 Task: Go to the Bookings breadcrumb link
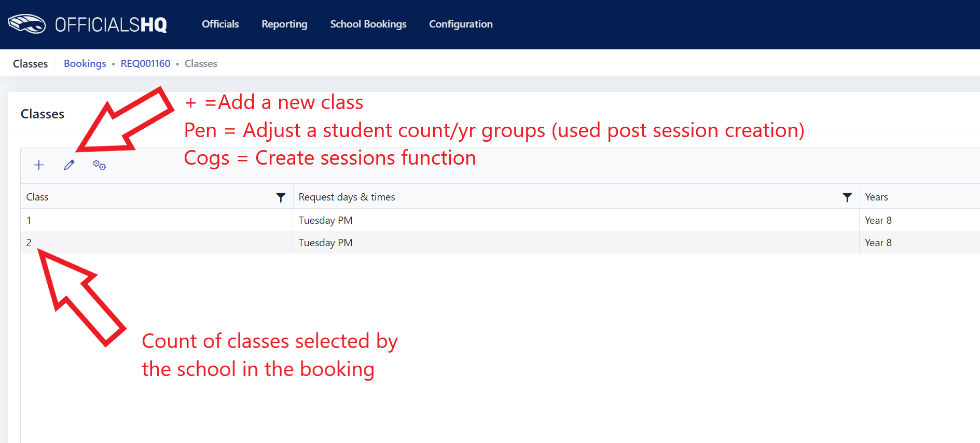(85, 63)
